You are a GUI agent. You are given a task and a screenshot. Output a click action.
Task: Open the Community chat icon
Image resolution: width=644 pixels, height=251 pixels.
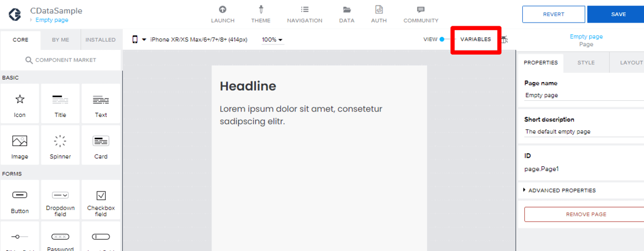(x=421, y=10)
